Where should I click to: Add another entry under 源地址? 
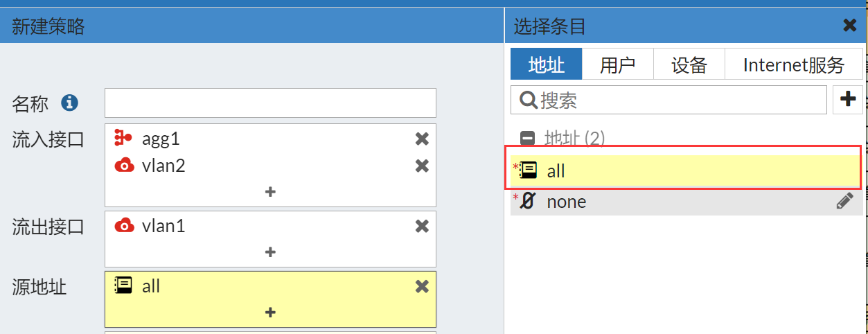tap(270, 313)
